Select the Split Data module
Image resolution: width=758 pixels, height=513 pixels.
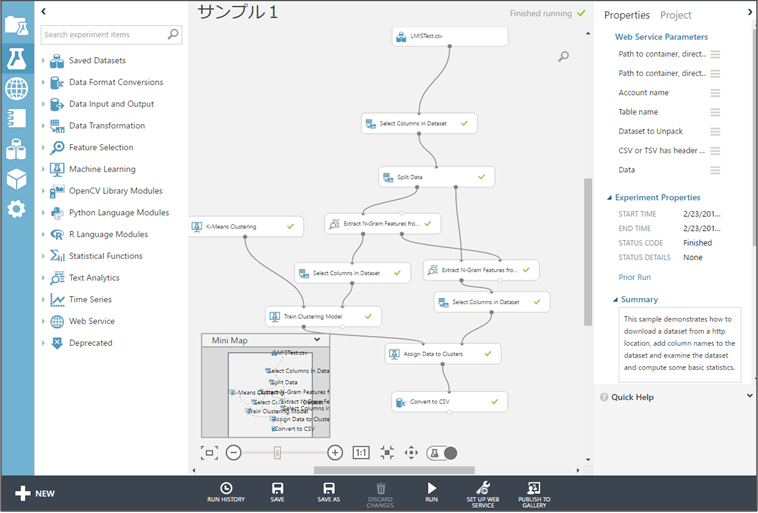(x=437, y=177)
